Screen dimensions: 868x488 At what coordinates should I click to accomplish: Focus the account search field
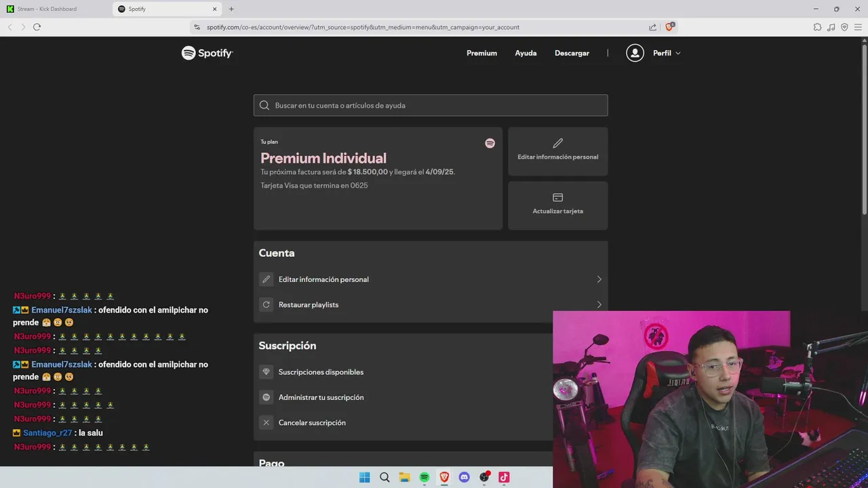pos(431,105)
